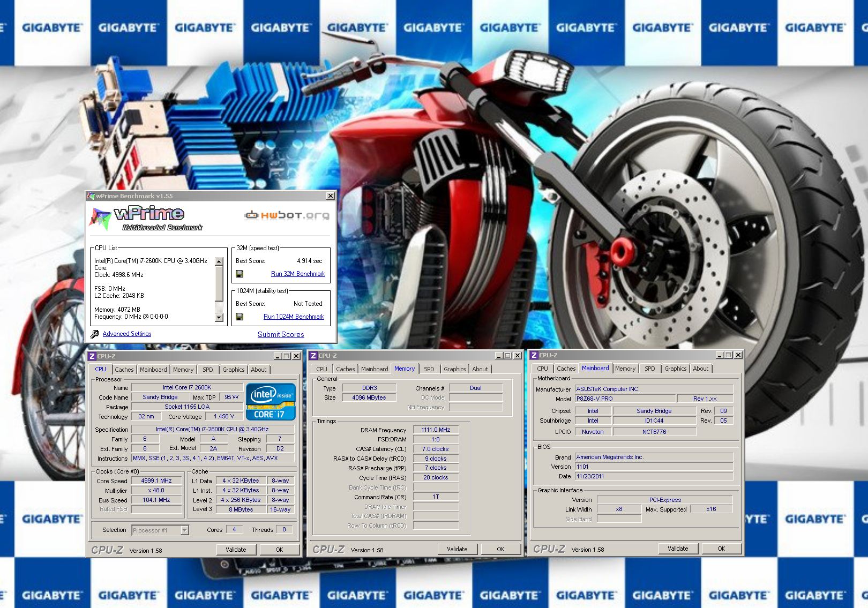Viewport: 868px width, 608px height.
Task: Click the Z icon of the Memory tab window
Action: pos(313,356)
